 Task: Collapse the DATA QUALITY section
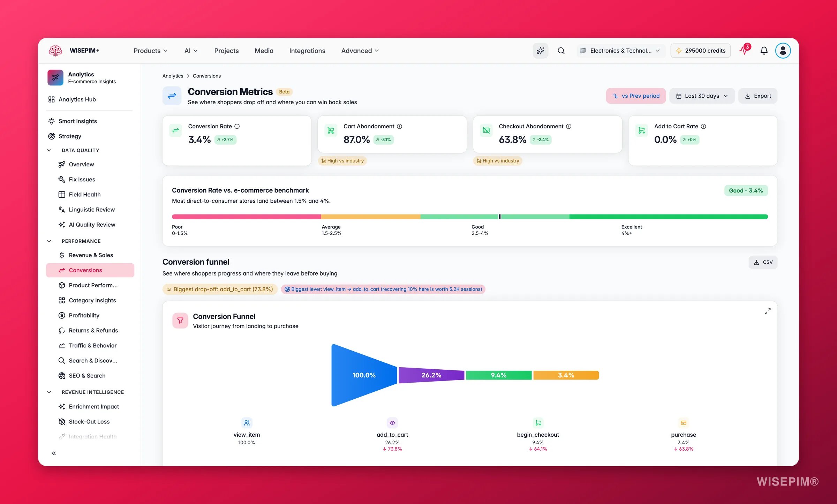click(49, 150)
